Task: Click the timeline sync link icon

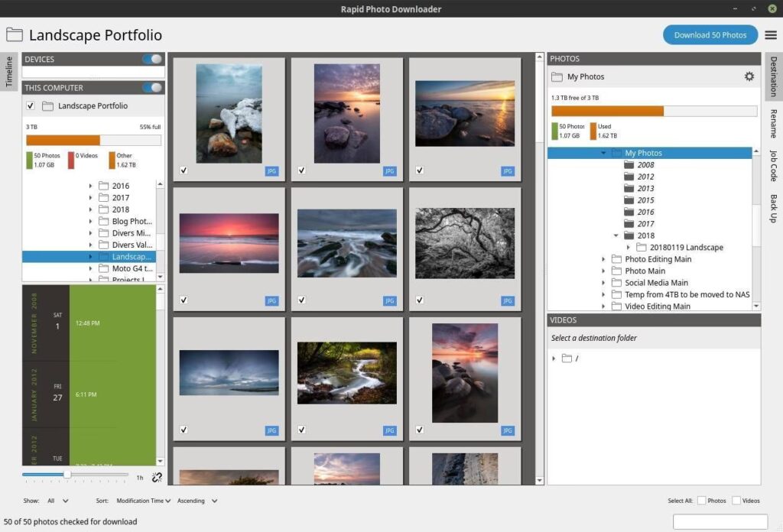Action: (157, 478)
